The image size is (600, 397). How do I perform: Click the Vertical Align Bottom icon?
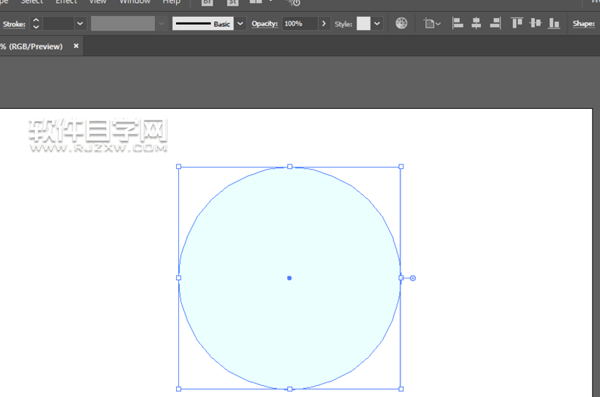pyautogui.click(x=554, y=23)
